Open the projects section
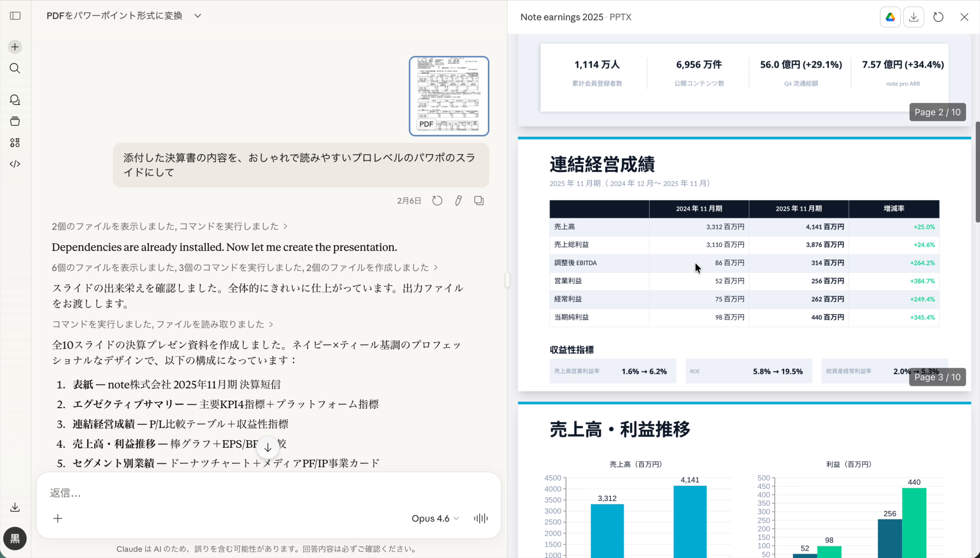980x558 pixels. pyautogui.click(x=15, y=121)
